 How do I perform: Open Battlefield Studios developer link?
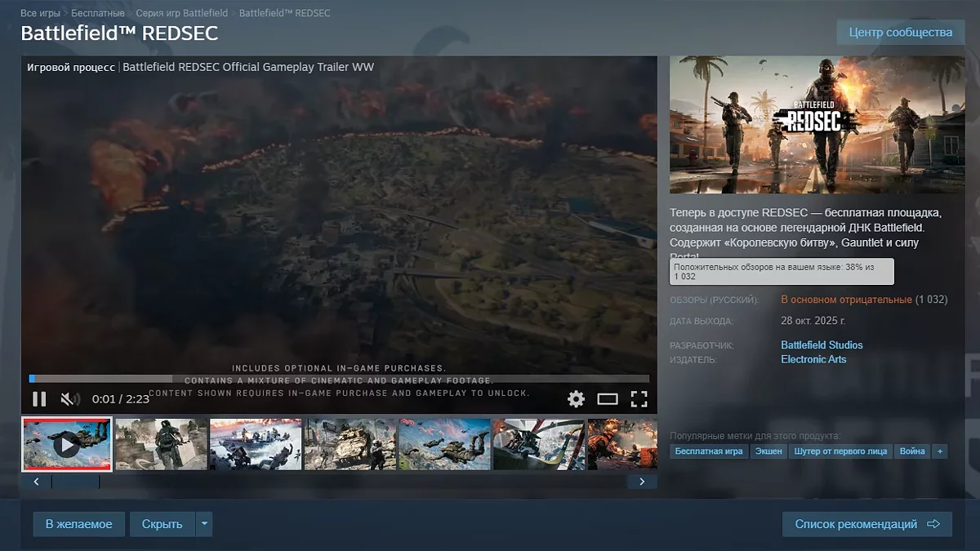[x=822, y=345]
